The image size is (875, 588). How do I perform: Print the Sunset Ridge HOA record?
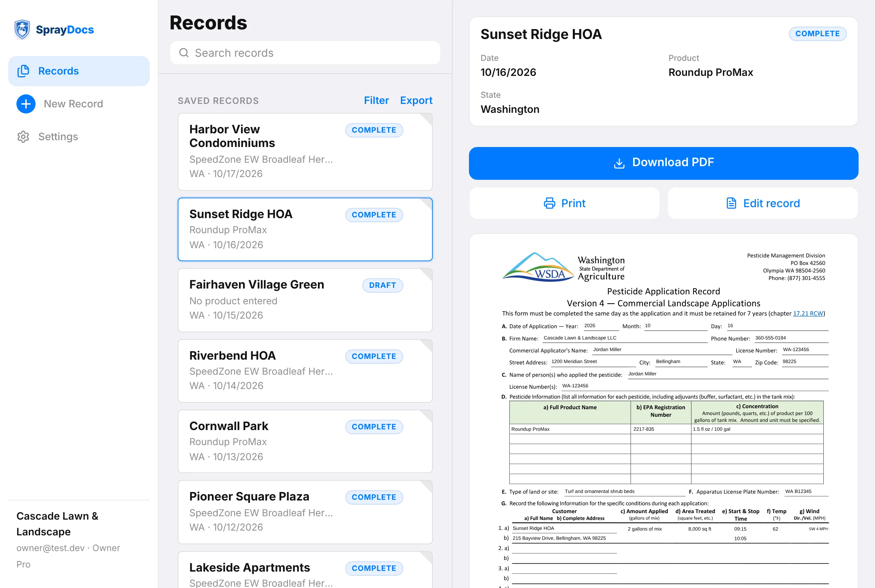[565, 203]
